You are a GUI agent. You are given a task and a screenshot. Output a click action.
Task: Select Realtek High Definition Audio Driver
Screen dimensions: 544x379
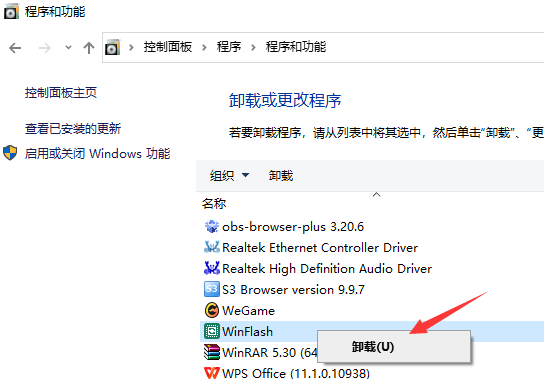tap(327, 269)
